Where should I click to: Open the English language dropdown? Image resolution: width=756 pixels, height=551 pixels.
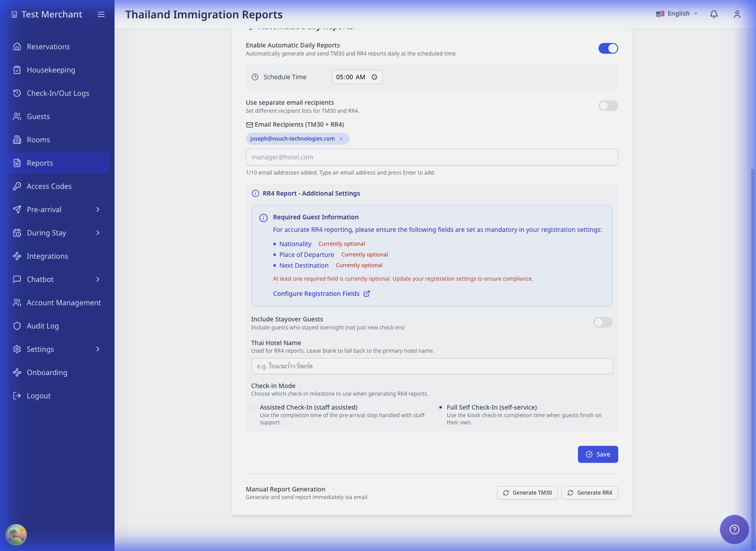pos(677,13)
